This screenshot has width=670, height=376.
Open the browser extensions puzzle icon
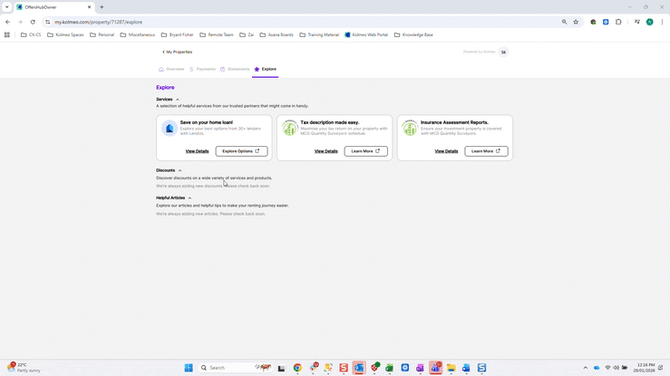coord(618,22)
